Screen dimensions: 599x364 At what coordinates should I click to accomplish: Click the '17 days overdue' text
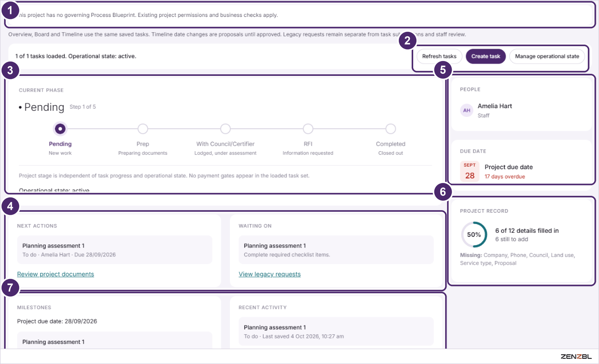[x=504, y=176]
